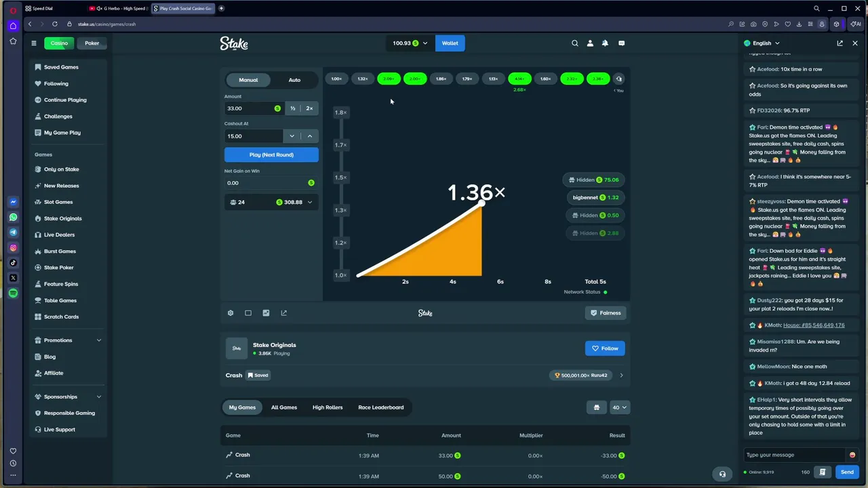Halve the bet amount
This screenshot has height=488, width=868.
pyautogui.click(x=293, y=108)
